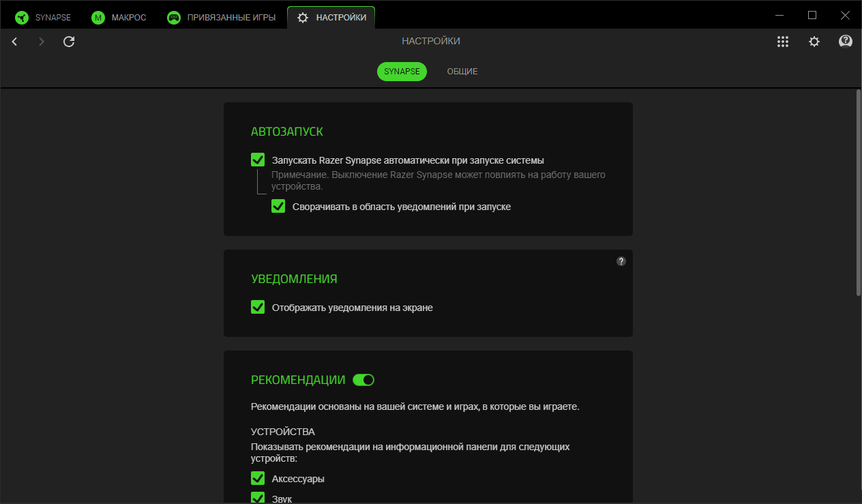Open the apps grid icon
The image size is (862, 504).
click(783, 42)
